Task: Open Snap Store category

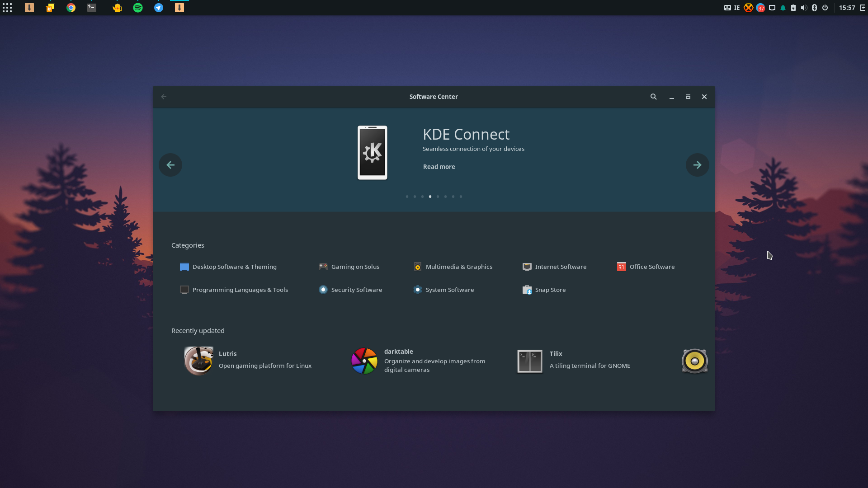Action: coord(544,290)
